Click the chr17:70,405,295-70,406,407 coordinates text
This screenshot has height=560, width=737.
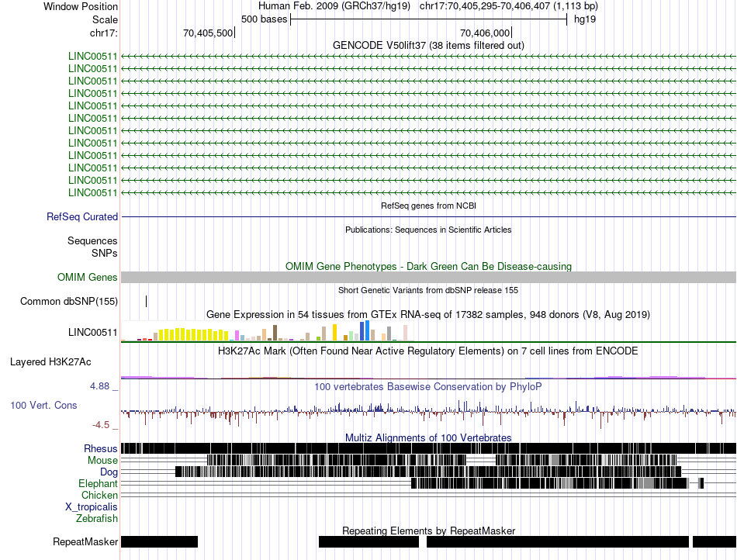click(x=485, y=6)
